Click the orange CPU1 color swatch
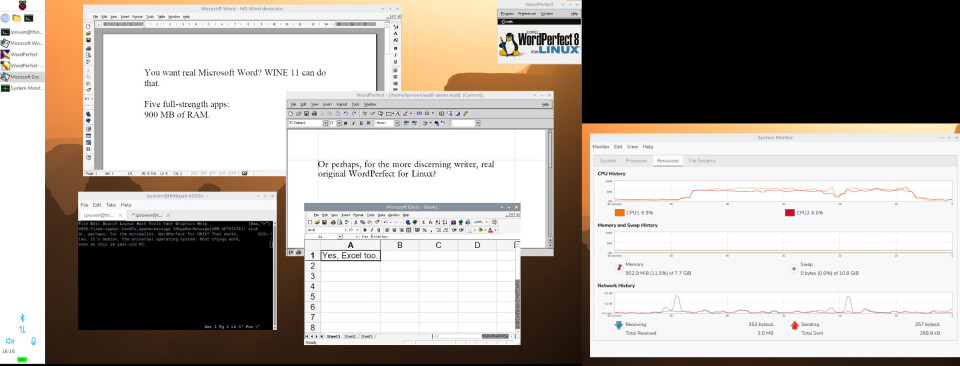The width and height of the screenshot is (960, 366). point(620,212)
